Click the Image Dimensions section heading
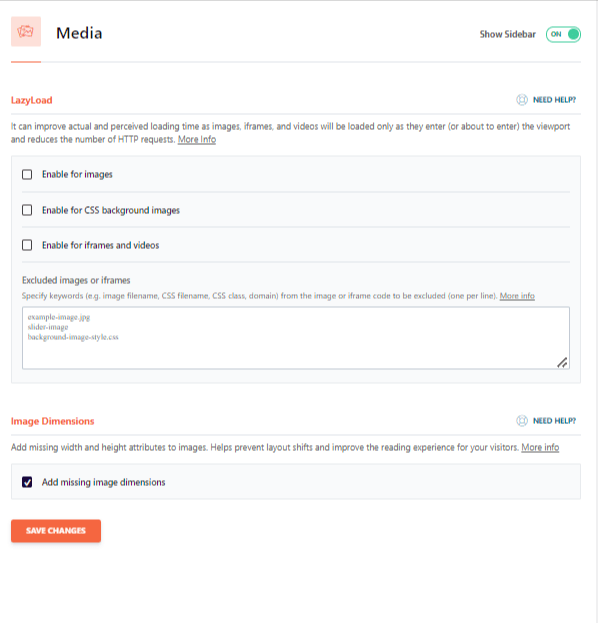This screenshot has height=623, width=598. pyautogui.click(x=52, y=421)
